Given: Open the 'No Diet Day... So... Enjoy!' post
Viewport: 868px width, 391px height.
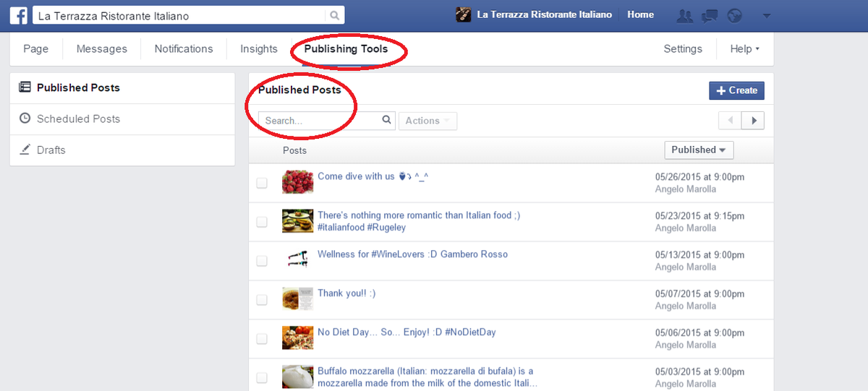Looking at the screenshot, I should [407, 332].
